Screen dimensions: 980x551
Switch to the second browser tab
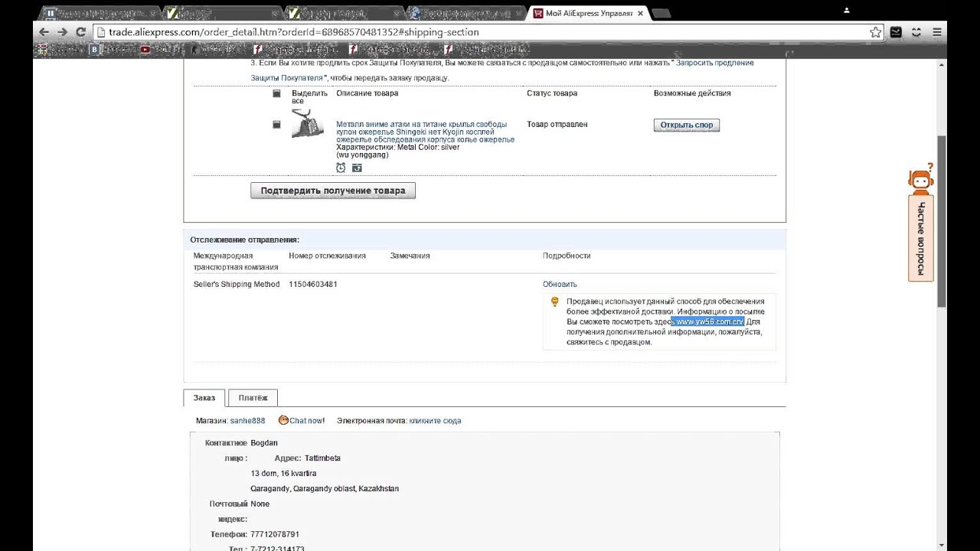(x=222, y=13)
